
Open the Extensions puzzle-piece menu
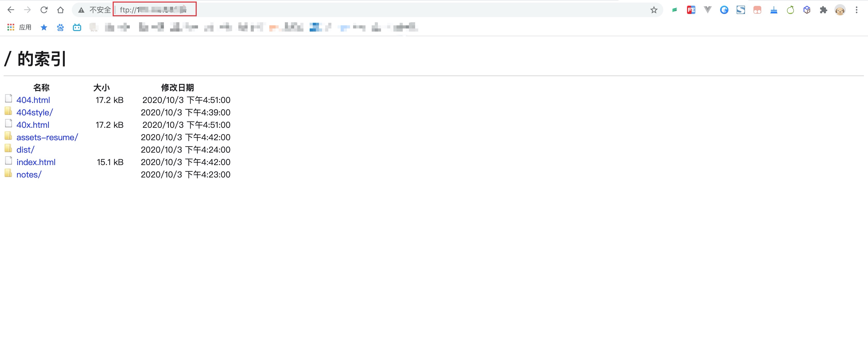823,10
